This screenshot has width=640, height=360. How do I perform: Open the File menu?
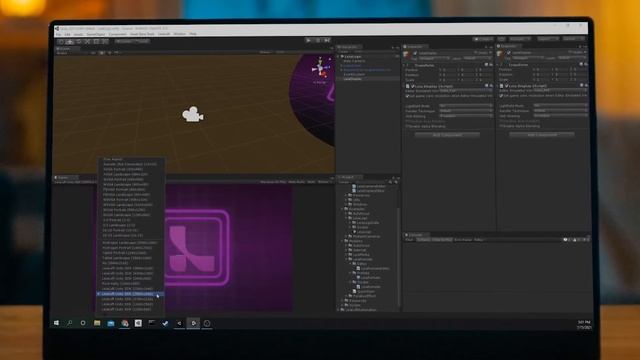click(59, 34)
